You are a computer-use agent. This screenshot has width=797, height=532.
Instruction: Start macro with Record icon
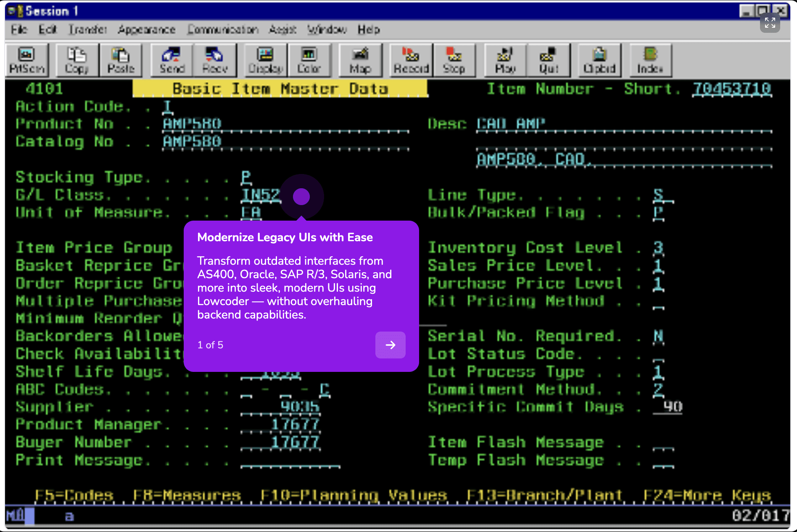click(x=412, y=61)
